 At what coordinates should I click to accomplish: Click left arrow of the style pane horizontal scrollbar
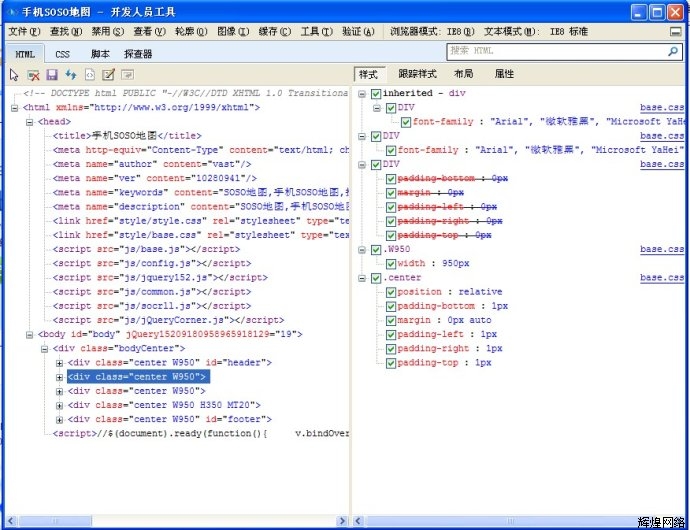click(359, 521)
